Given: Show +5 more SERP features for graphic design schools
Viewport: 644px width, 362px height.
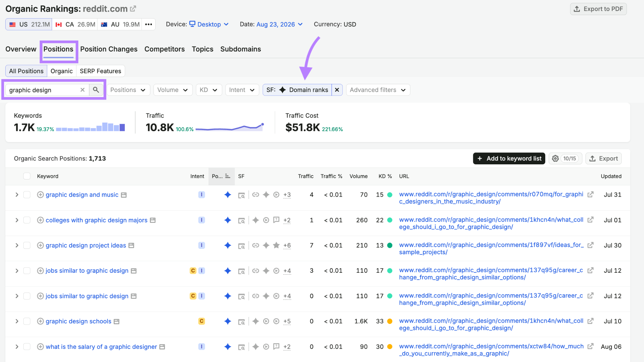Looking at the screenshot, I should (287, 321).
